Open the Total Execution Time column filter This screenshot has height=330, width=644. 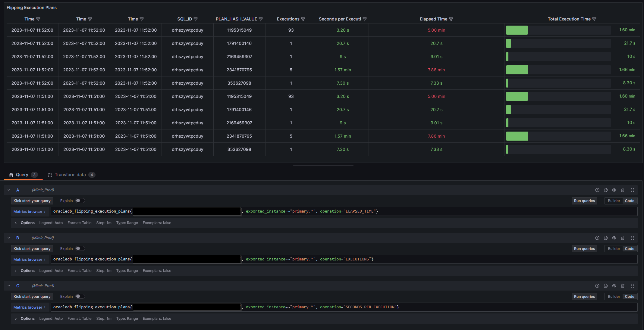(x=594, y=19)
